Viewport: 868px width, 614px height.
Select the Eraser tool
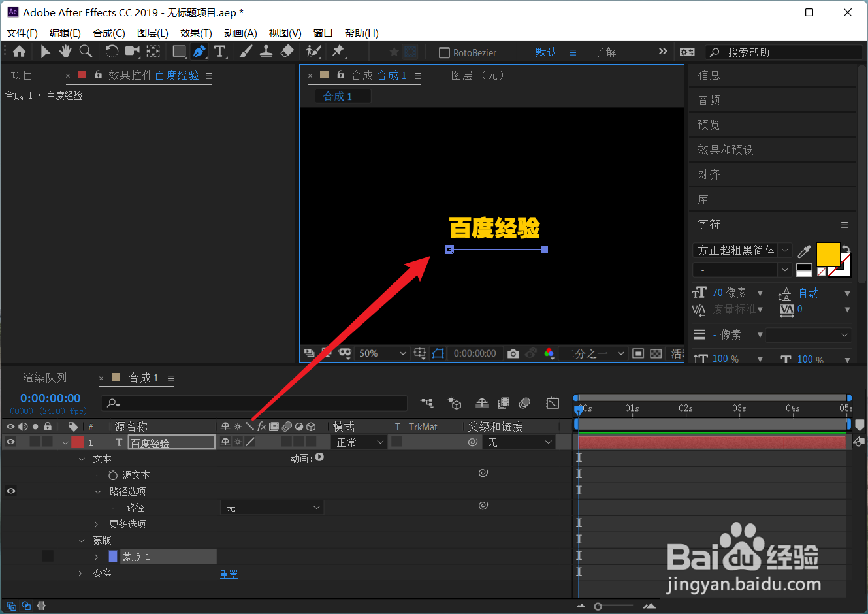[287, 52]
